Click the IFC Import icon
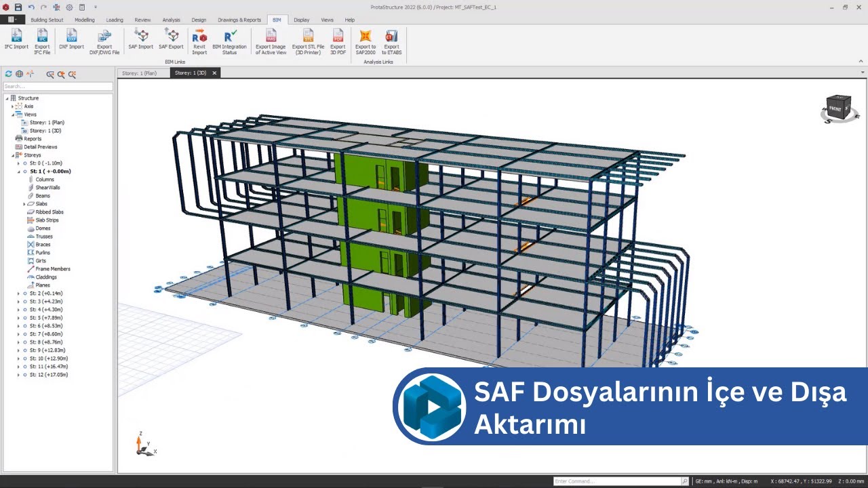 (16, 35)
